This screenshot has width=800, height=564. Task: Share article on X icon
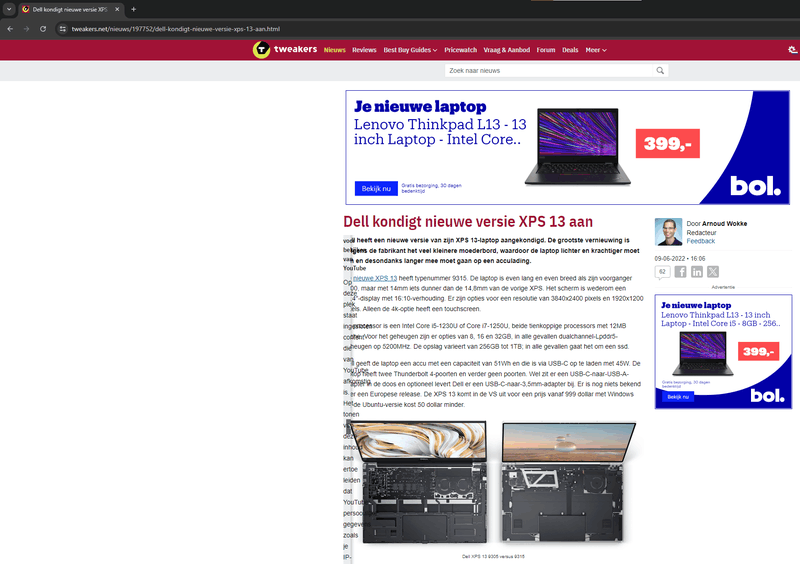tap(713, 272)
